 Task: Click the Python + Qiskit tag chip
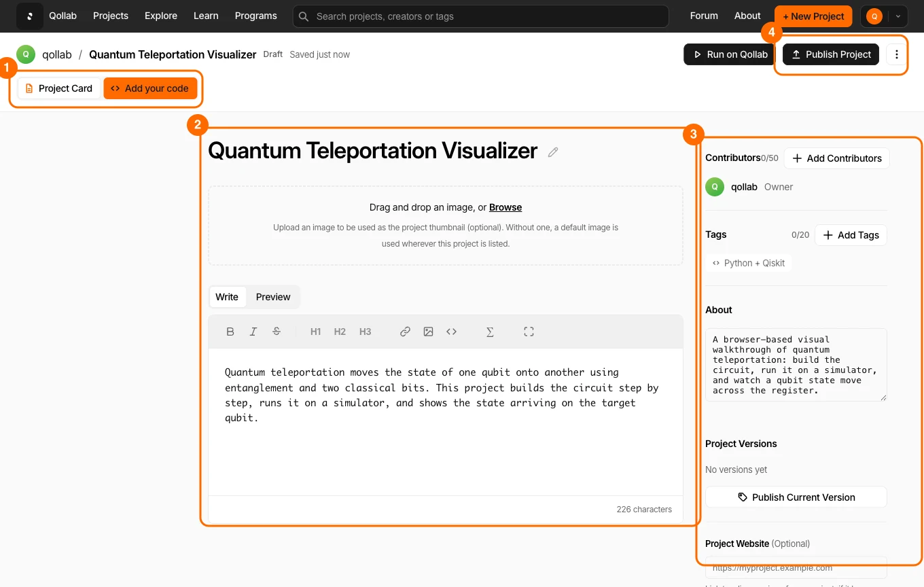point(749,263)
